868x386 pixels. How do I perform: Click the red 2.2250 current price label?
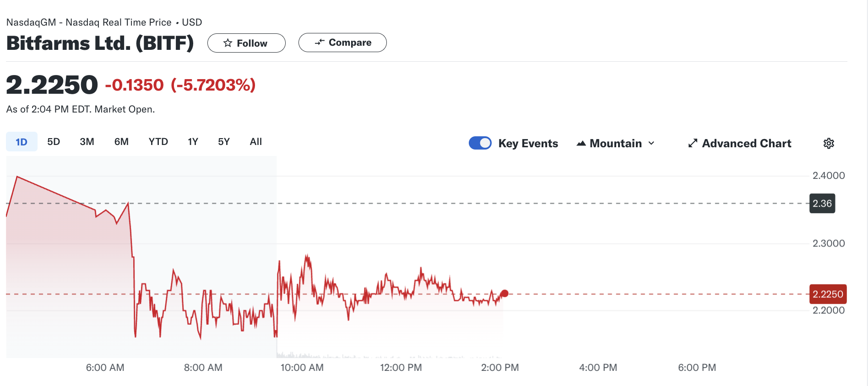pos(828,294)
